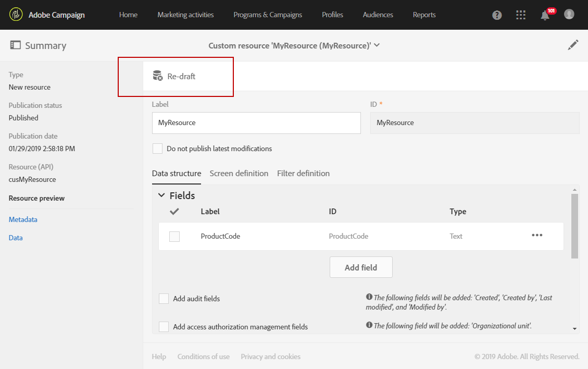
Task: Expand the custom resource title dropdown
Action: [x=377, y=45]
